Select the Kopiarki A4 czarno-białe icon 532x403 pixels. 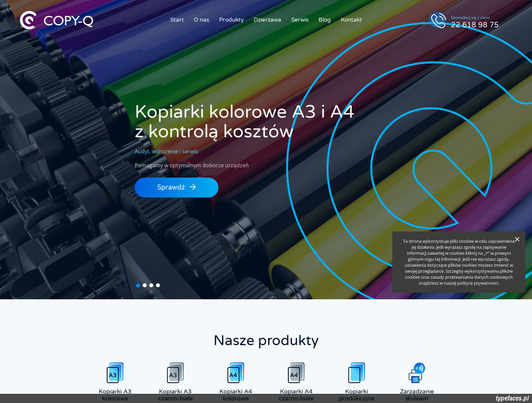pos(296,373)
